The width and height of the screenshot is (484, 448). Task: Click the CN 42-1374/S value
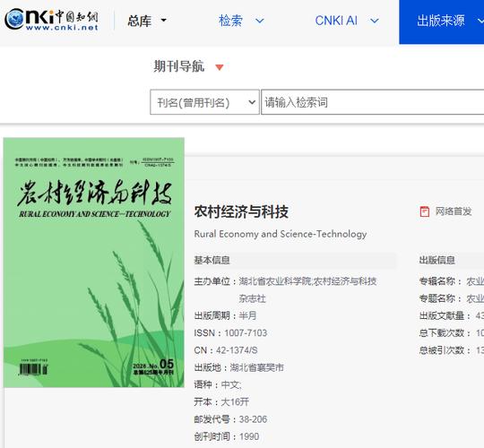pyautogui.click(x=237, y=350)
